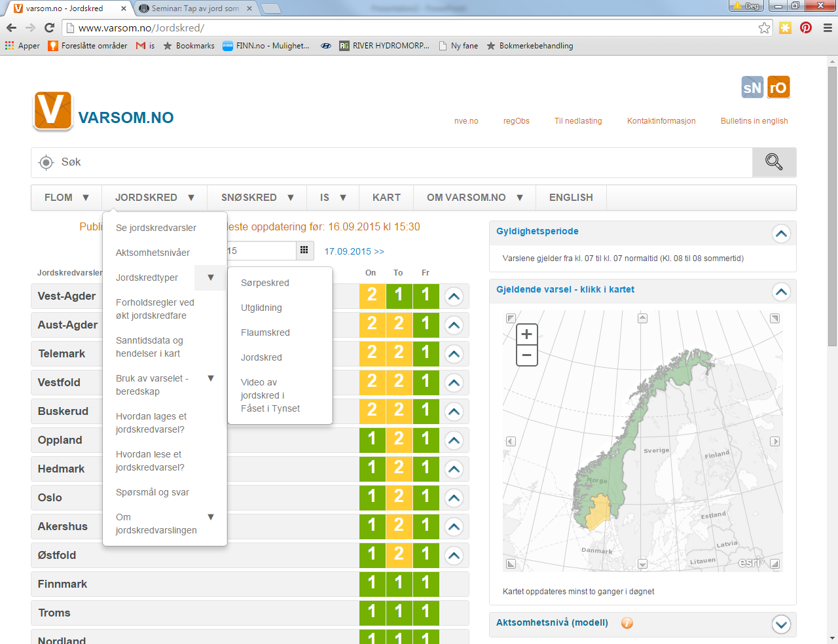Click the Aktsomhetsnivå info question icon
The width and height of the screenshot is (838, 644).
(627, 623)
